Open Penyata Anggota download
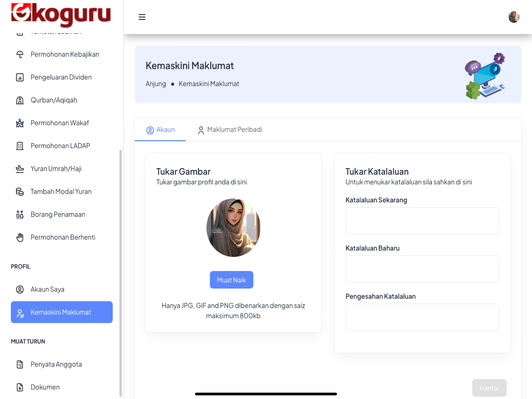The height and width of the screenshot is (399, 532). click(62, 364)
